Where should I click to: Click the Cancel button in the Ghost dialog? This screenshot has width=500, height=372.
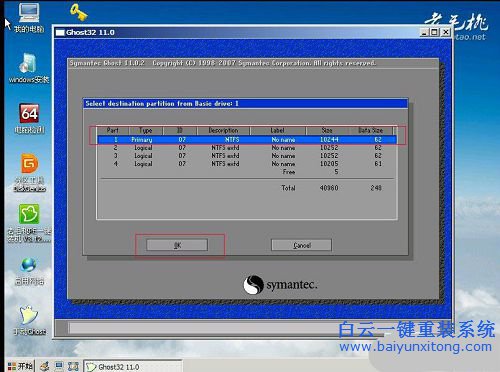click(302, 245)
